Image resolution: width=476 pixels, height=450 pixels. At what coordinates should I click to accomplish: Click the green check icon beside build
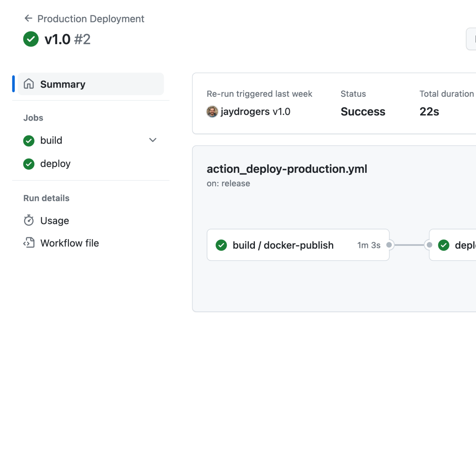(29, 141)
